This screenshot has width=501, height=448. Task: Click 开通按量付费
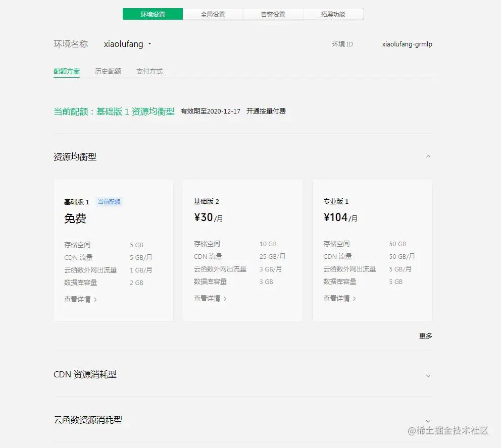(x=266, y=111)
